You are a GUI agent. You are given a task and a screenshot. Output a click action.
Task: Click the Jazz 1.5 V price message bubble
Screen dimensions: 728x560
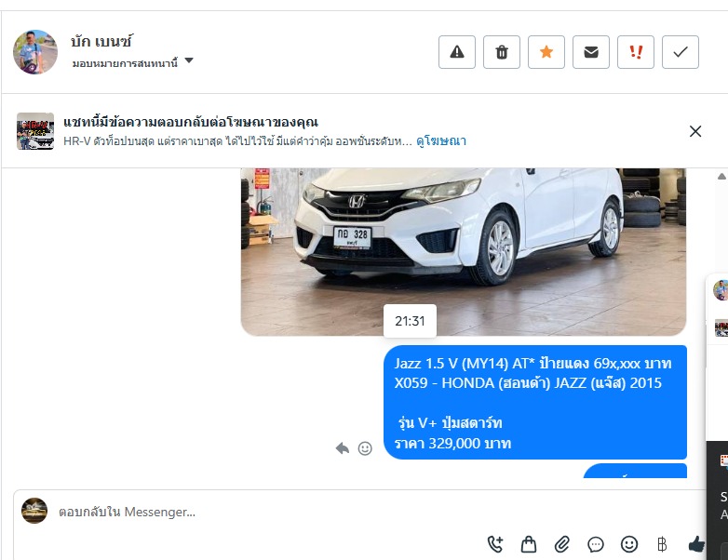coord(535,402)
